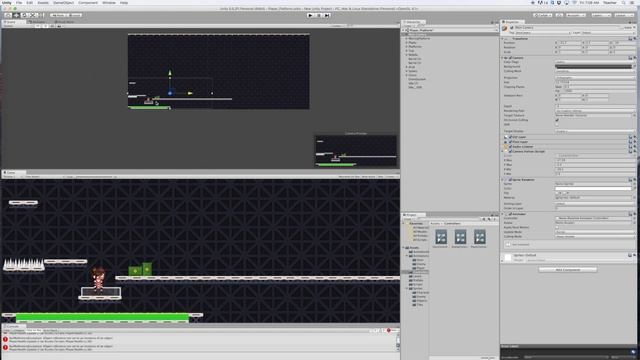640x360 pixels.
Task: Click the error count icon in the Console toolbar
Action: (389, 330)
